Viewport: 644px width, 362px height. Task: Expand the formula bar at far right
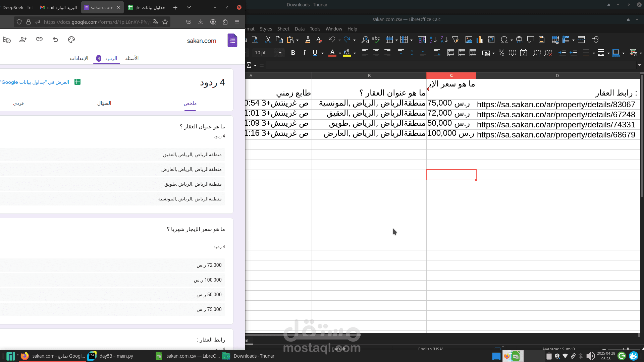(640, 65)
